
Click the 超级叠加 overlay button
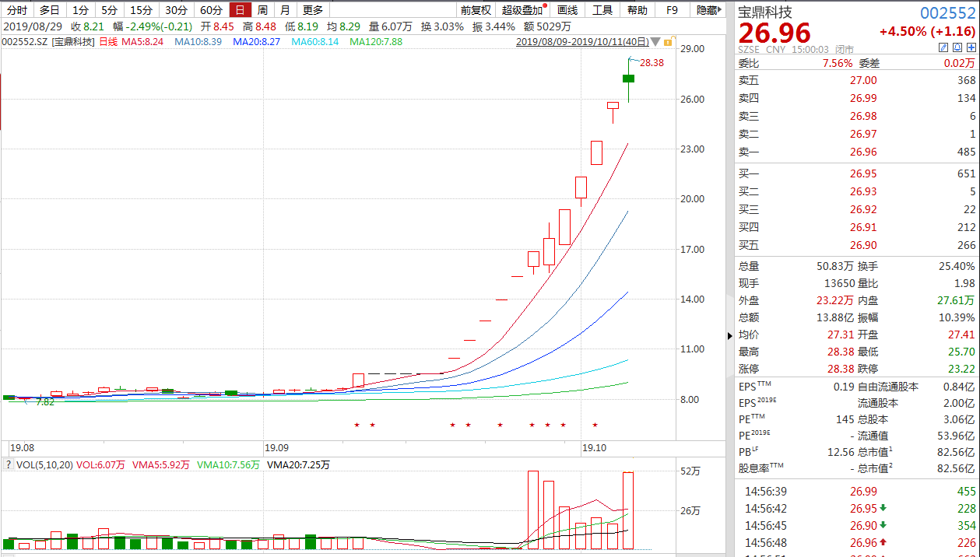[524, 10]
